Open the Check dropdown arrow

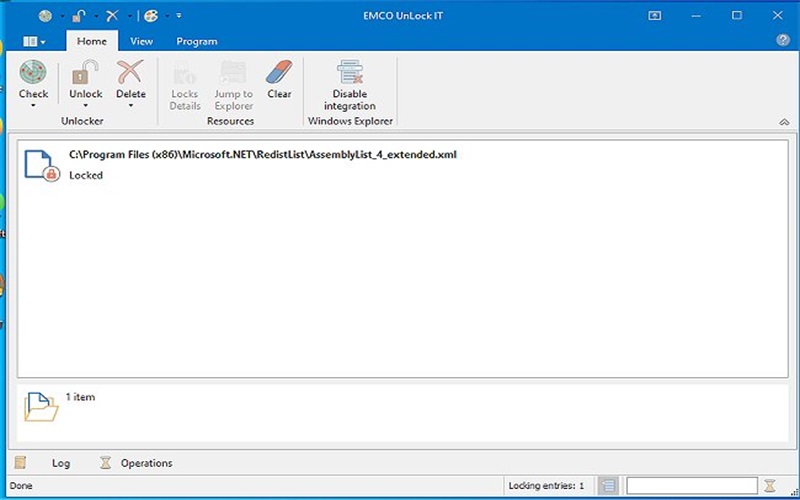(x=33, y=106)
